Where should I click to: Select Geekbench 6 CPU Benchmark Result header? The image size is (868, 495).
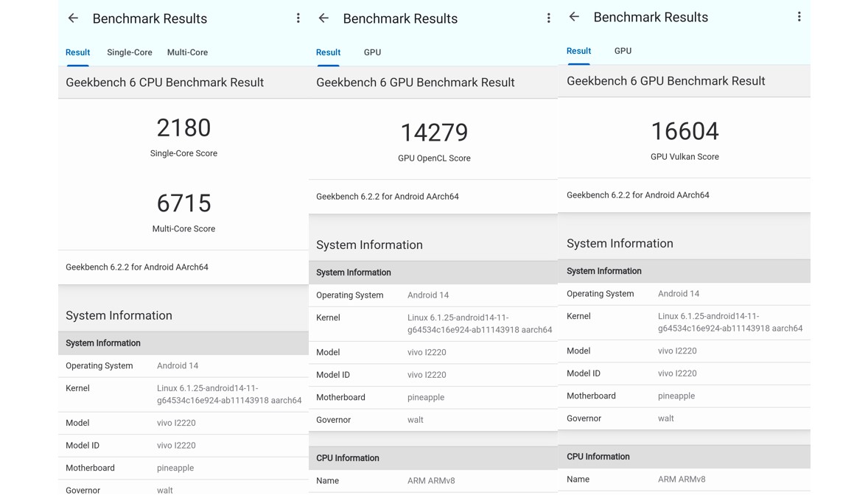pos(165,82)
